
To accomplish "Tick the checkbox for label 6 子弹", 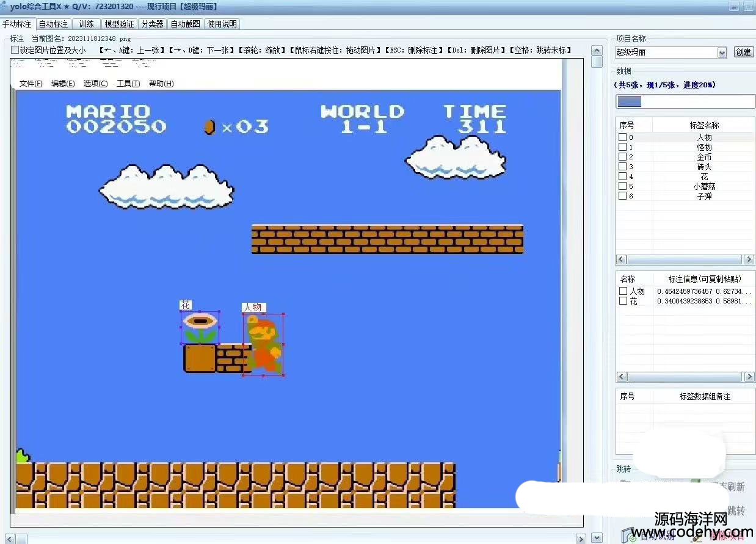I will point(622,196).
